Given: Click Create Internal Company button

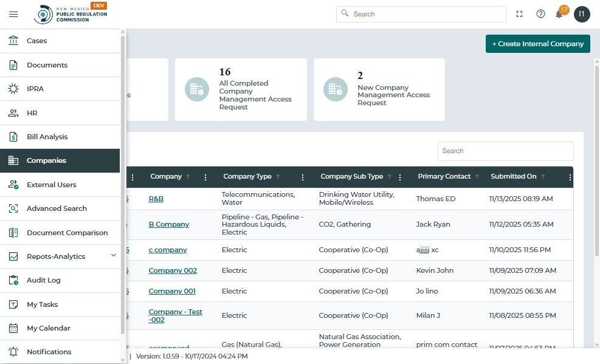Looking at the screenshot, I should (x=537, y=44).
